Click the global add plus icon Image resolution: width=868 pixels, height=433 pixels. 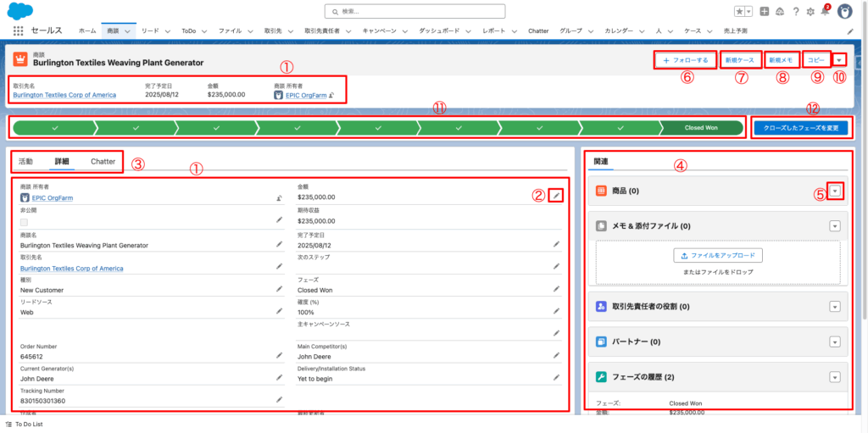(x=765, y=11)
